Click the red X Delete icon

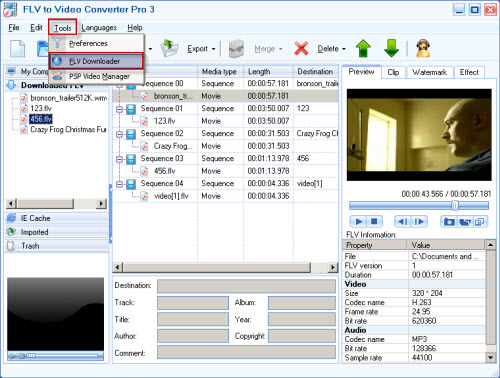click(301, 49)
